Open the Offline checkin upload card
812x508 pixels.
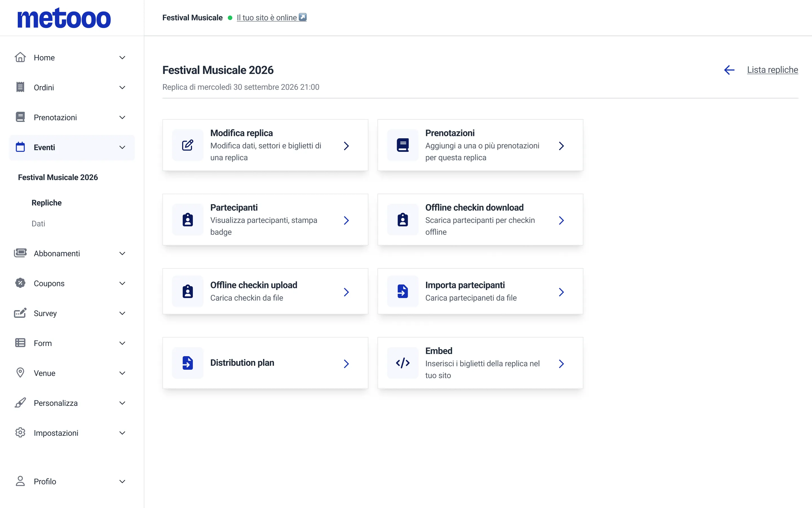click(x=265, y=291)
